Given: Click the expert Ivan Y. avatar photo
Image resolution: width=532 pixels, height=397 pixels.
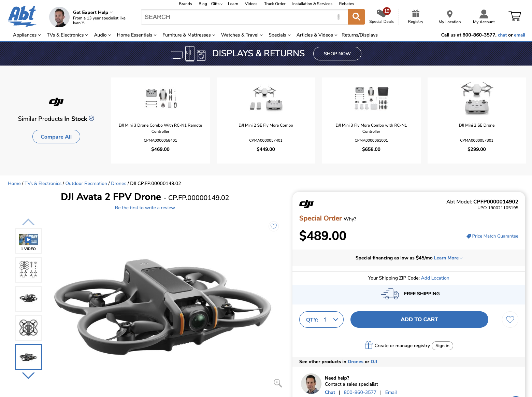Looking at the screenshot, I should 59,17.
